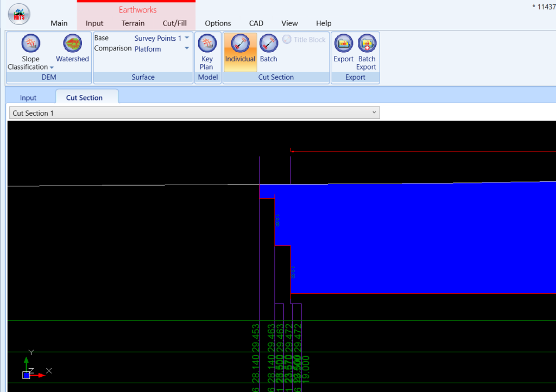Click the Survey Points 1 value

[x=158, y=38]
